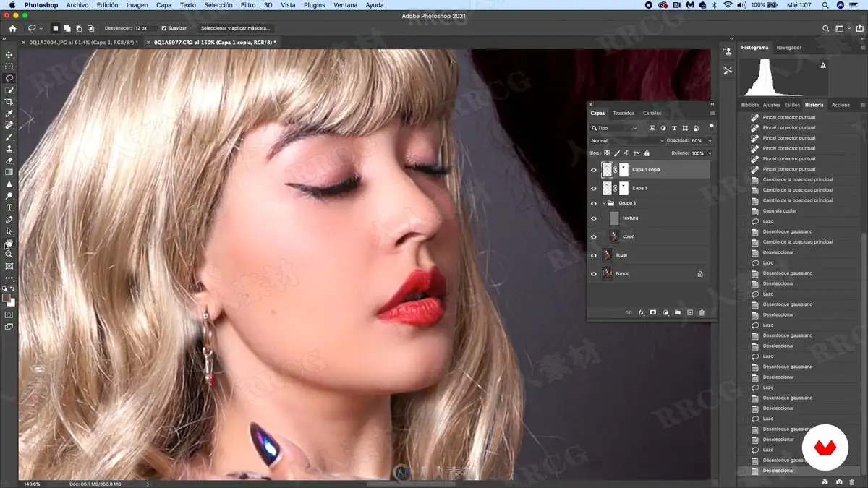This screenshot has height=488, width=868.
Task: Activate the Brush tool
Action: pos(9,137)
